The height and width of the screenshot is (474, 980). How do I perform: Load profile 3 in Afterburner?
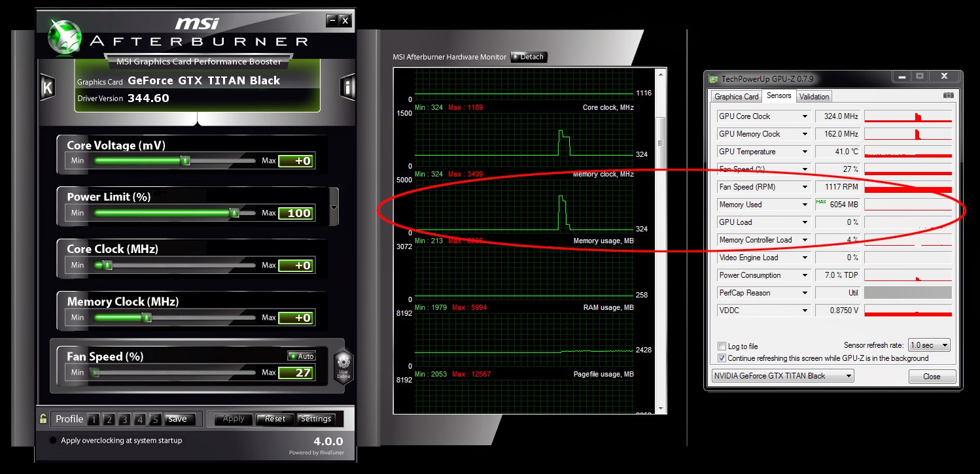click(x=124, y=420)
